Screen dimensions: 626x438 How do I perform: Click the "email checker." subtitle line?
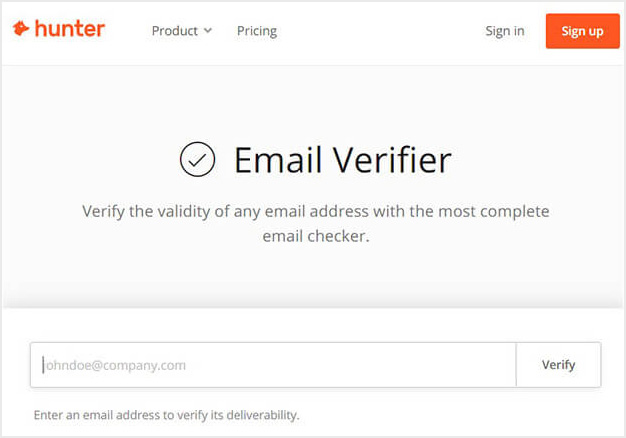click(x=316, y=236)
